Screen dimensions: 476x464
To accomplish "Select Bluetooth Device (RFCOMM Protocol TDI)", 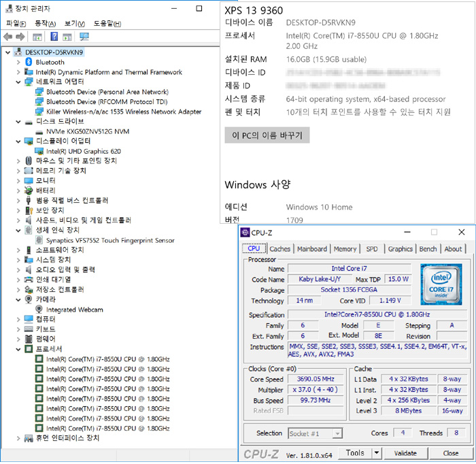I will pos(107,102).
